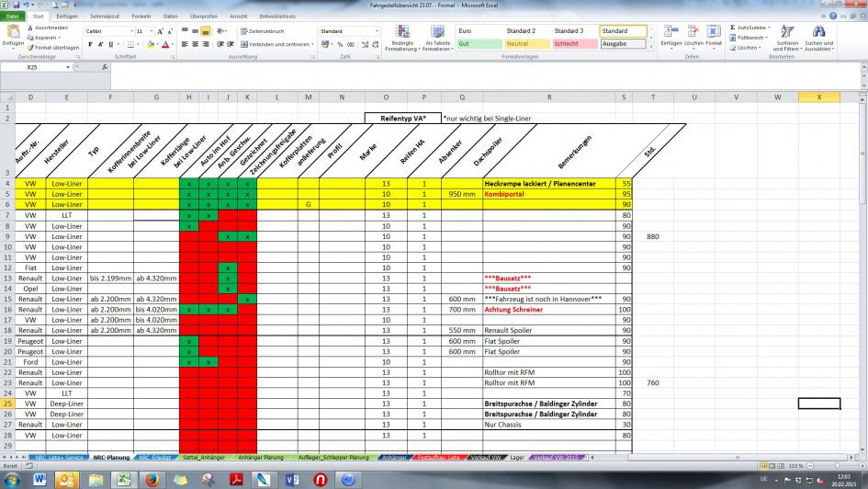Open the font color dropdown arrow
This screenshot has width=868, height=489.
pos(172,44)
